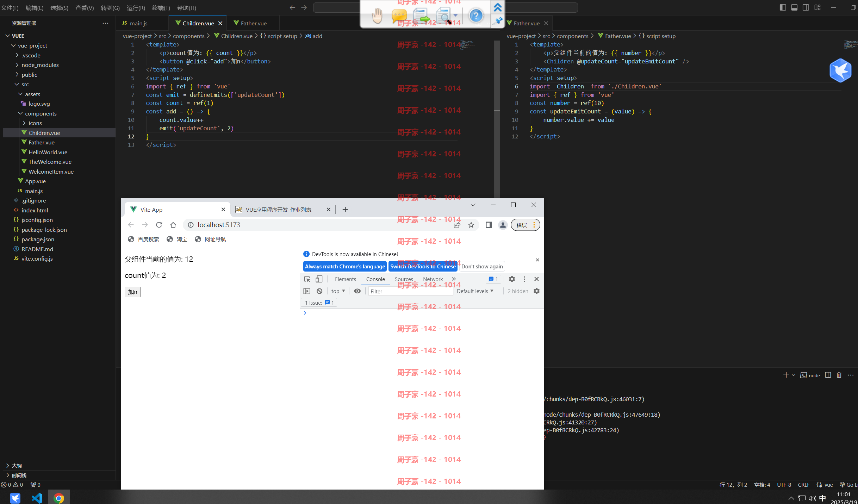Clear the DevTools console

pyautogui.click(x=319, y=291)
